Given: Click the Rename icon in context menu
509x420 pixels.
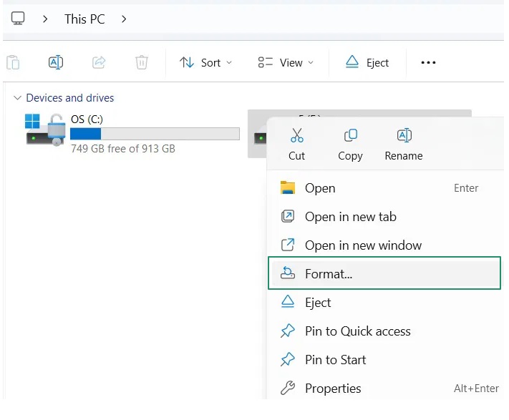Looking at the screenshot, I should [x=404, y=136].
